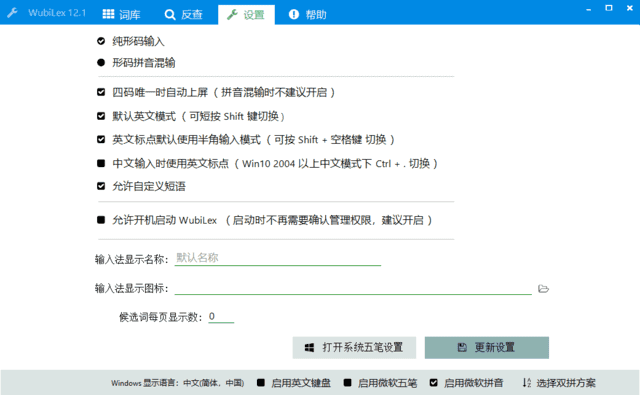640x395 pixels.
Task: Select 纯形码输入 radio option
Action: click(x=101, y=41)
